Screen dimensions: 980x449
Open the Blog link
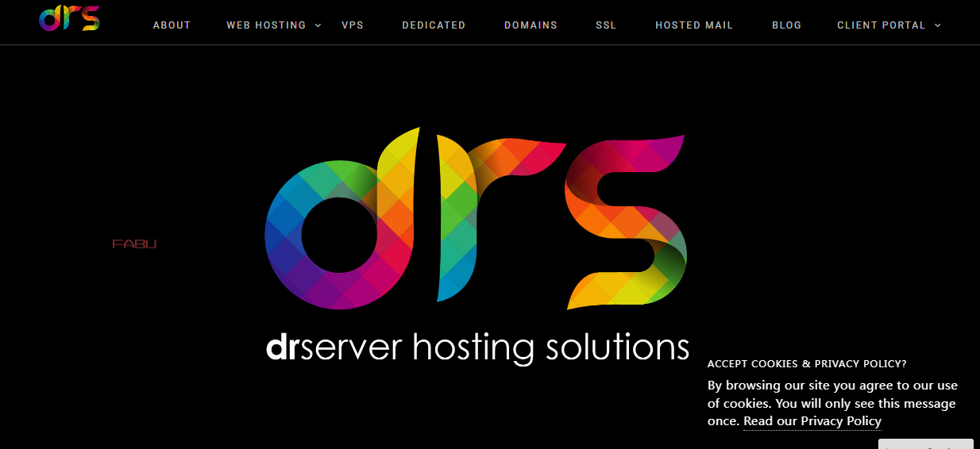(786, 25)
